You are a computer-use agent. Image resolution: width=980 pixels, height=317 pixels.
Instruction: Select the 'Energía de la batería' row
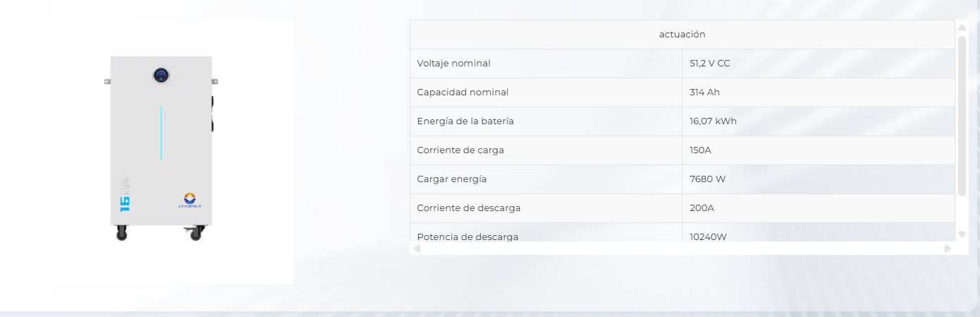682,121
